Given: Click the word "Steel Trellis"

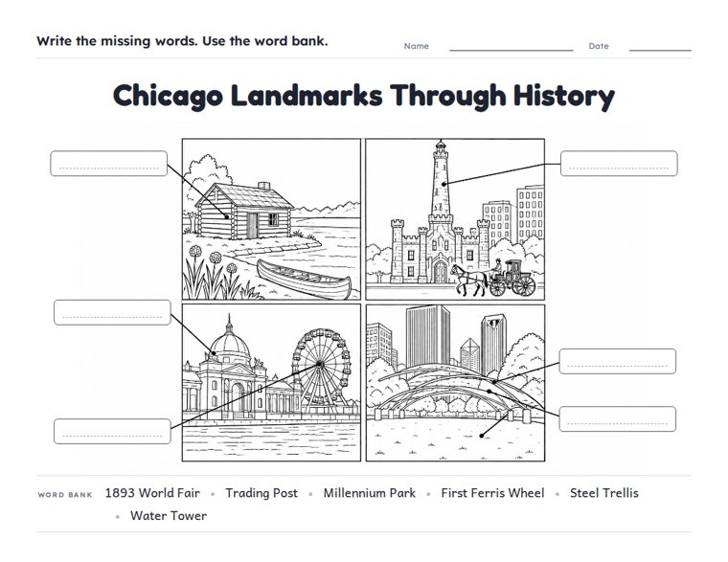Looking at the screenshot, I should pyautogui.click(x=604, y=493).
